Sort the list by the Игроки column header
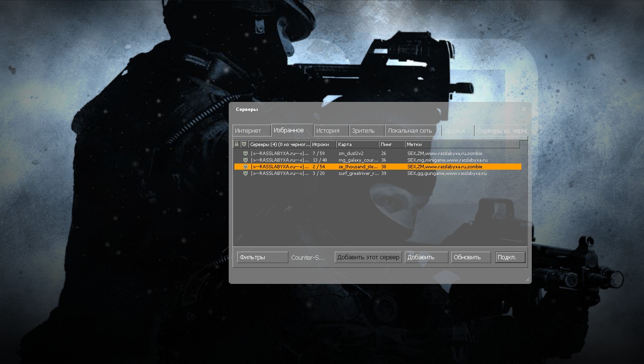Viewport: 644px width, 364px height. point(323,144)
